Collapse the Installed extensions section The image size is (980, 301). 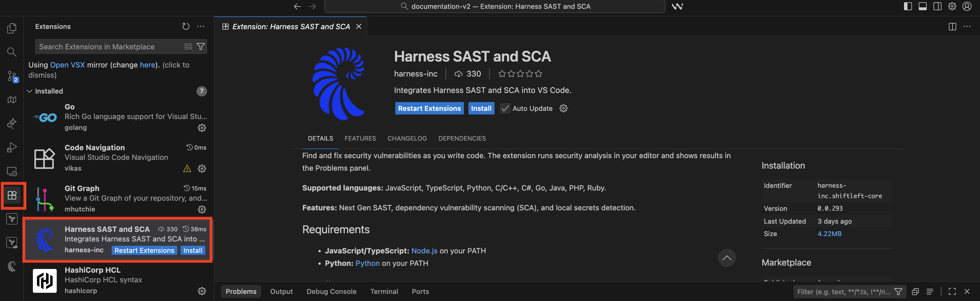tap(30, 91)
